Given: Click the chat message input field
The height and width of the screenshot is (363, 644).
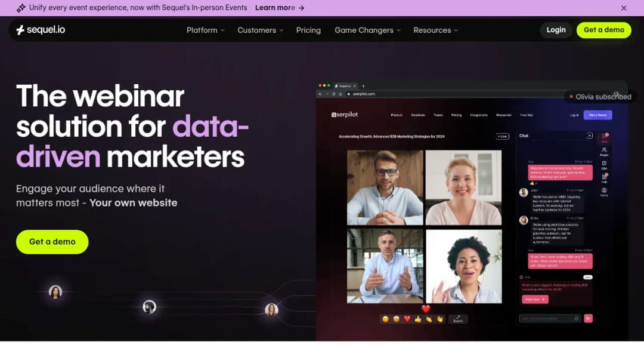Looking at the screenshot, I should point(550,318).
